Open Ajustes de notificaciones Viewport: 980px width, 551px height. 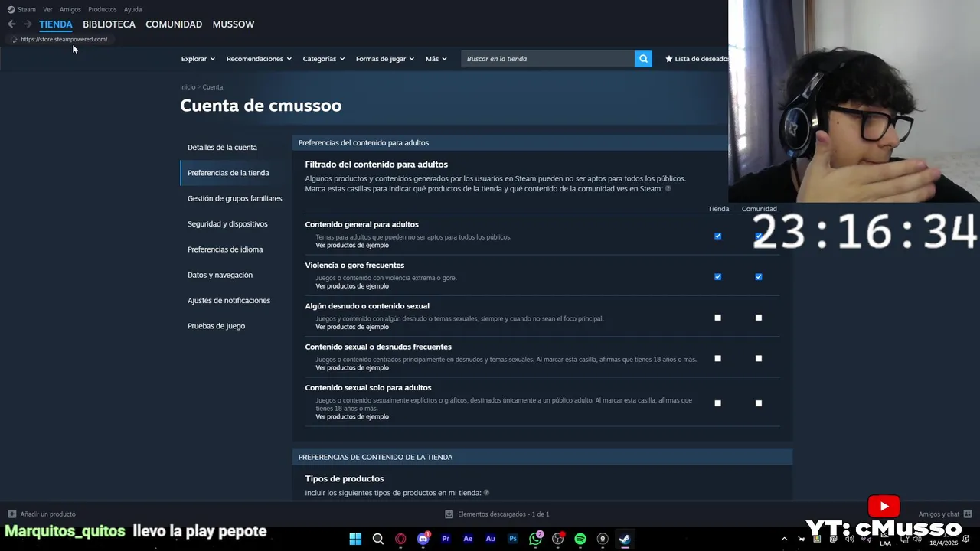tap(229, 300)
